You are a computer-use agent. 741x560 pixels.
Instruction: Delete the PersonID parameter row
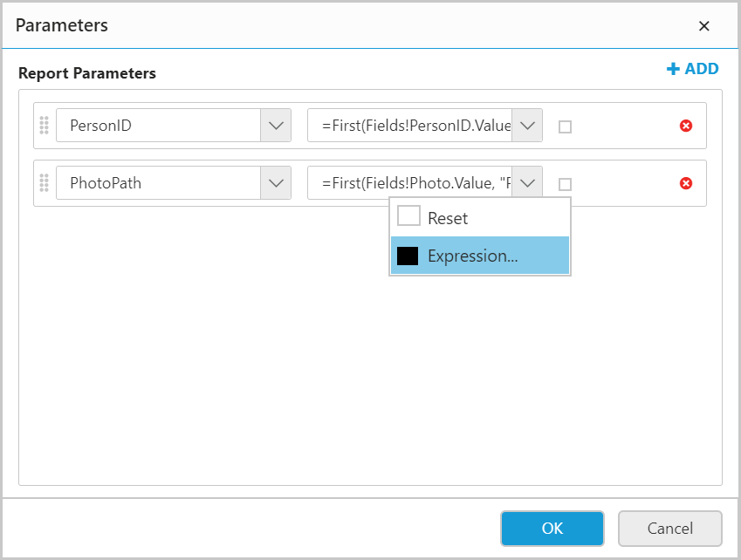[686, 126]
